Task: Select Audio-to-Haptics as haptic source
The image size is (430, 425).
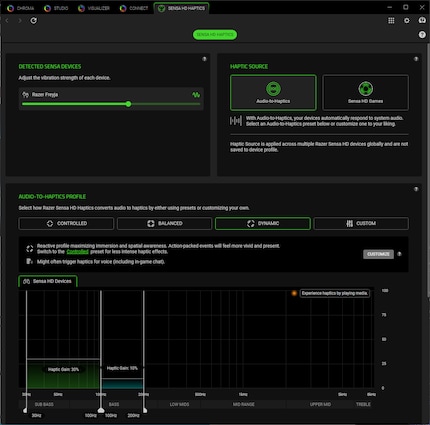Action: pos(273,93)
